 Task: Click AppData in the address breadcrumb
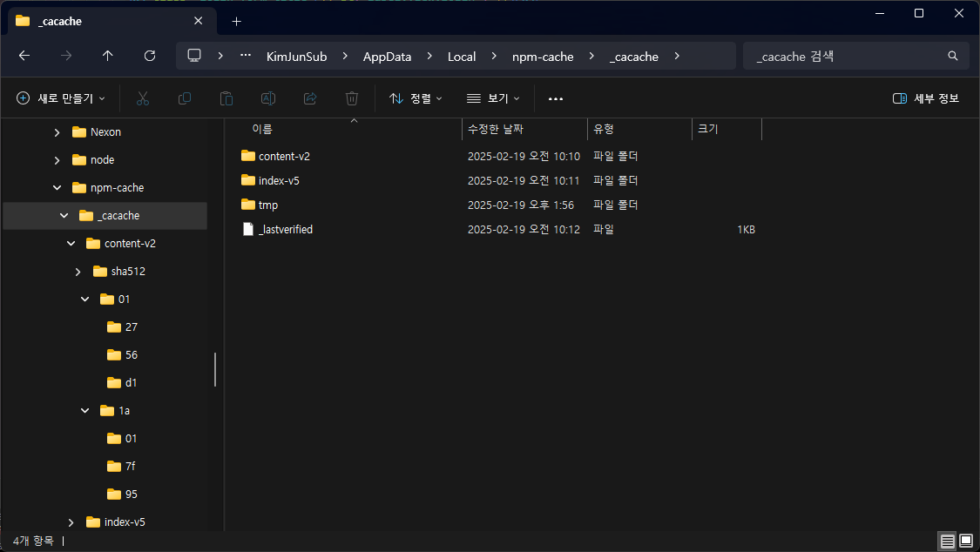point(388,56)
